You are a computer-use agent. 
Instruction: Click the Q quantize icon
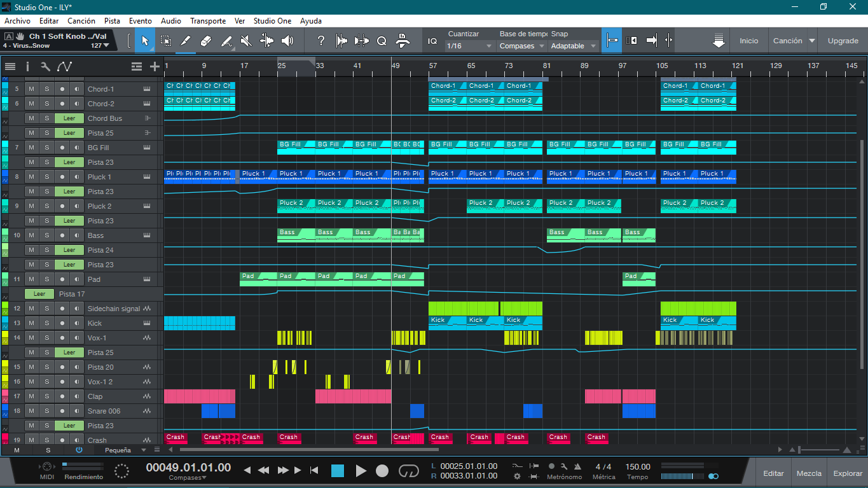(x=382, y=41)
